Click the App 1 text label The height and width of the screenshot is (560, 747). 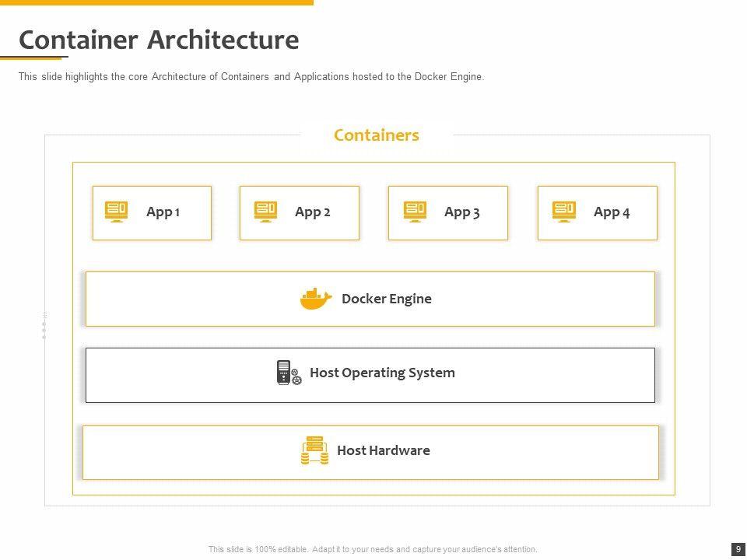(163, 212)
